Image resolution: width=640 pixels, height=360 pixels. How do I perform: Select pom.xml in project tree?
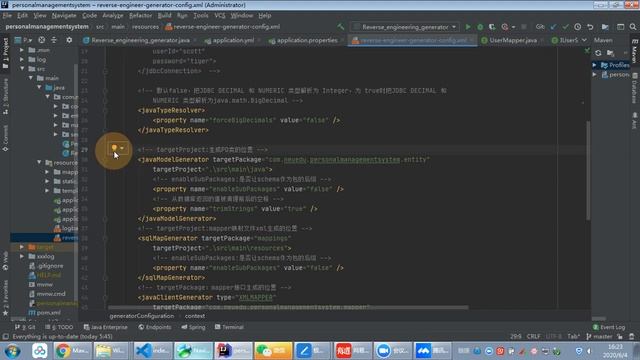(x=45, y=313)
